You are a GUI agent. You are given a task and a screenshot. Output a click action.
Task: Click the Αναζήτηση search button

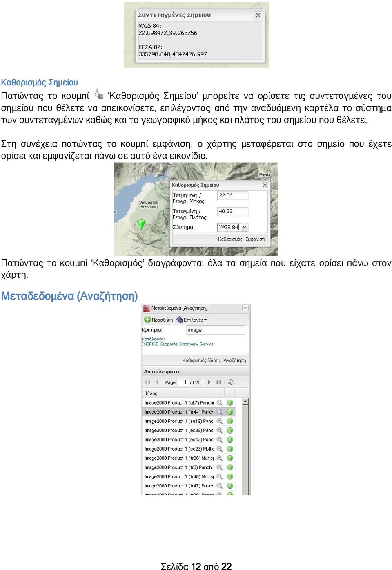[x=235, y=360]
